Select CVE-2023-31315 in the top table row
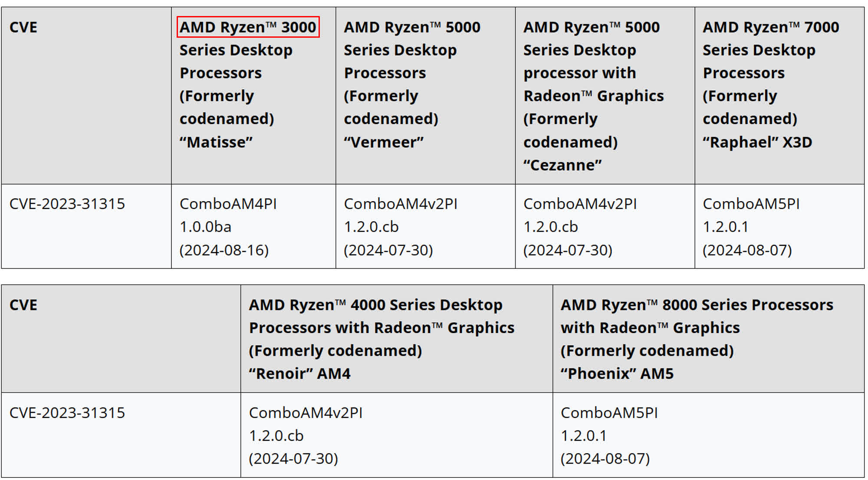Image resolution: width=868 pixels, height=480 pixels. (x=67, y=204)
